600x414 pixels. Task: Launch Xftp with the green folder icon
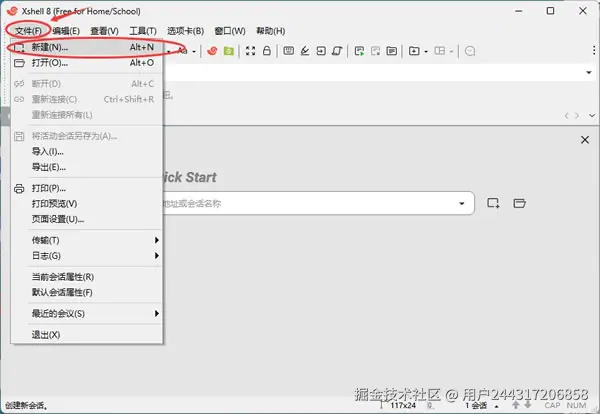pos(229,51)
